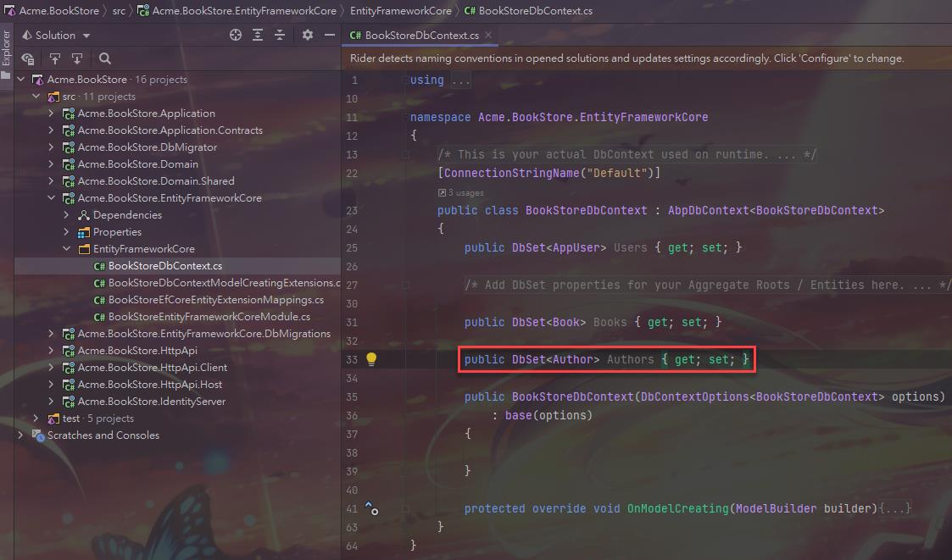
Task: Click the override gutter icon on line 41
Action: [370, 508]
